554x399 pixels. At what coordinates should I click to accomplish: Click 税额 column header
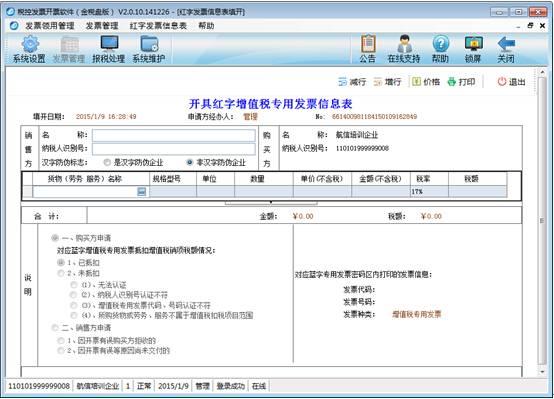(478, 179)
